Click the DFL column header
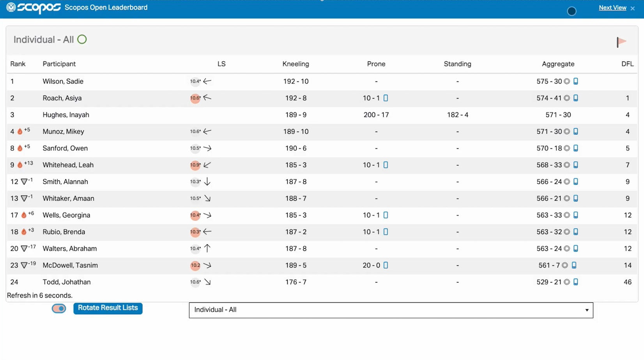This screenshot has width=644, height=360. click(627, 64)
